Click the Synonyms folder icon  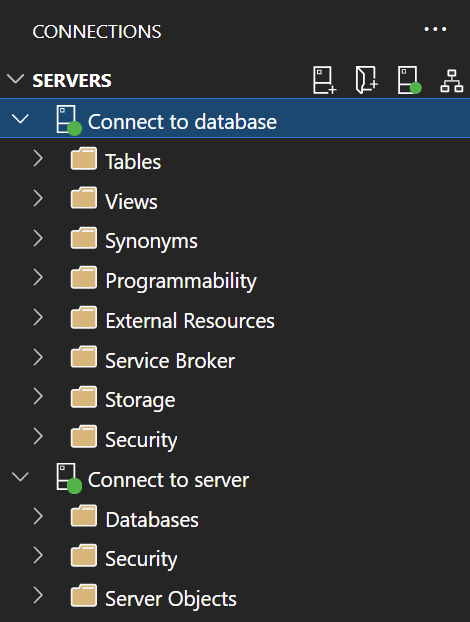click(84, 238)
